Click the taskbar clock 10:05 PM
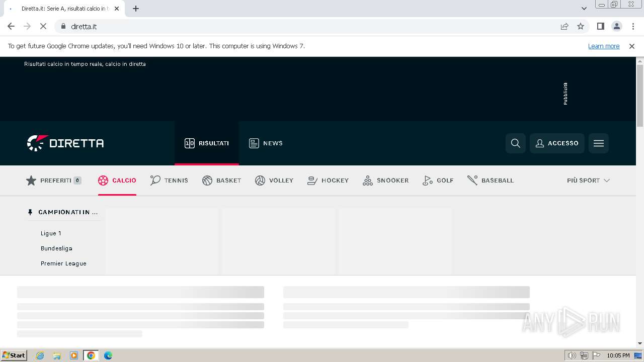 click(x=618, y=355)
